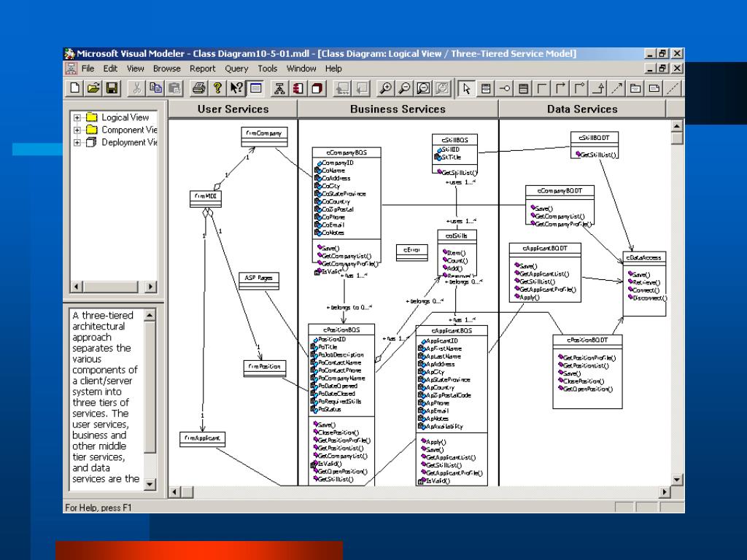Click the yellow question mark Help icon

point(217,88)
